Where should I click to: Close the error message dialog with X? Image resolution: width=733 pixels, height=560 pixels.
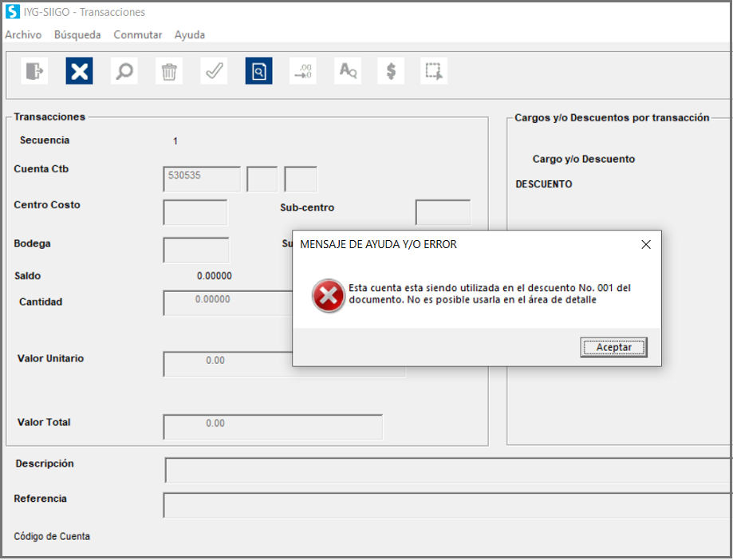tap(646, 244)
